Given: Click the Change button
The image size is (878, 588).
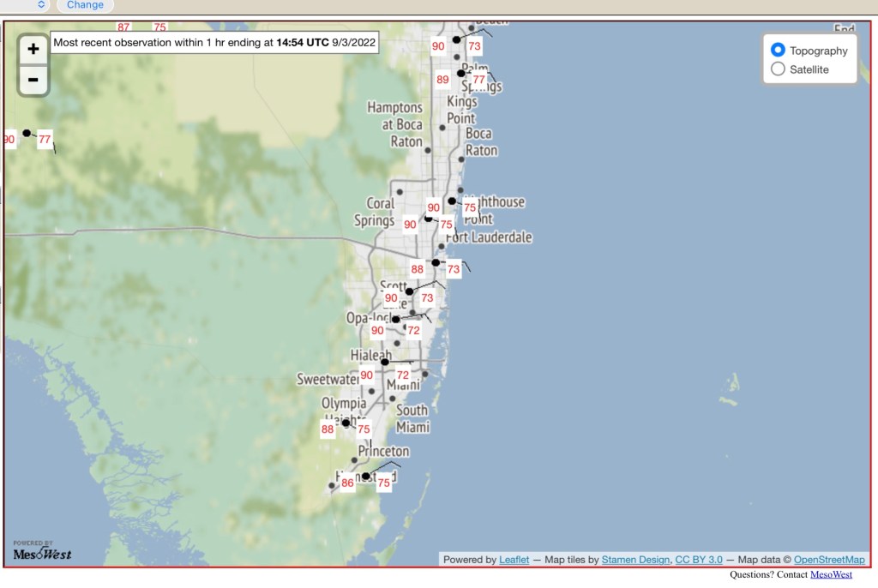Looking at the screenshot, I should click(85, 5).
